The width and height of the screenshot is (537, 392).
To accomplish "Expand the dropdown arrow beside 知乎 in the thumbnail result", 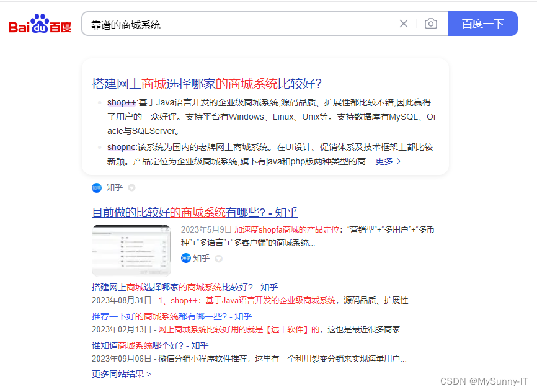I will pyautogui.click(x=218, y=259).
